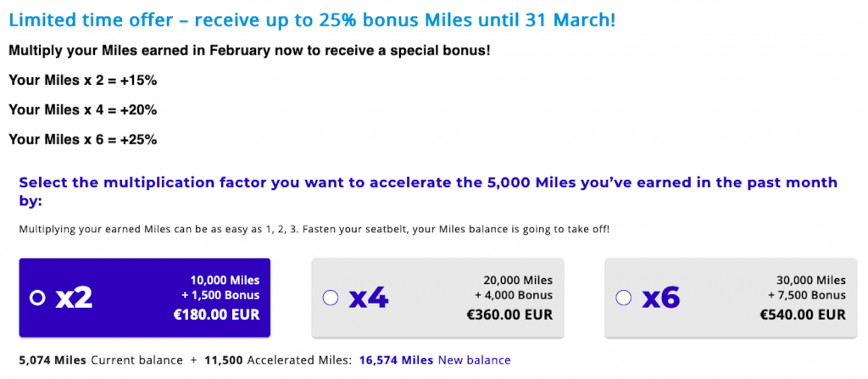Click the €540.00 EUR price
Viewport: 868px width, 379px height.
pos(803,315)
